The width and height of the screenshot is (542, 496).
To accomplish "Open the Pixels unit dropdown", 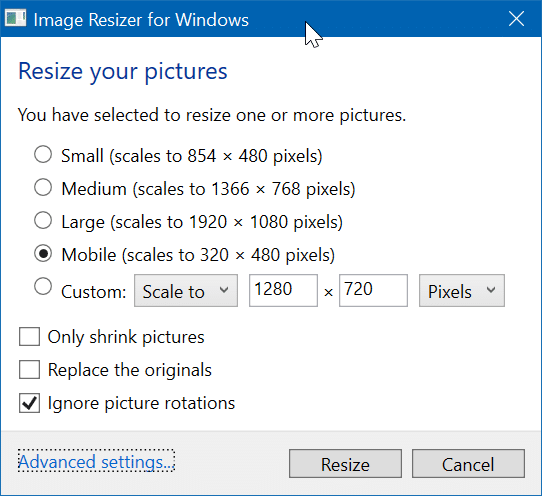I will click(x=462, y=291).
